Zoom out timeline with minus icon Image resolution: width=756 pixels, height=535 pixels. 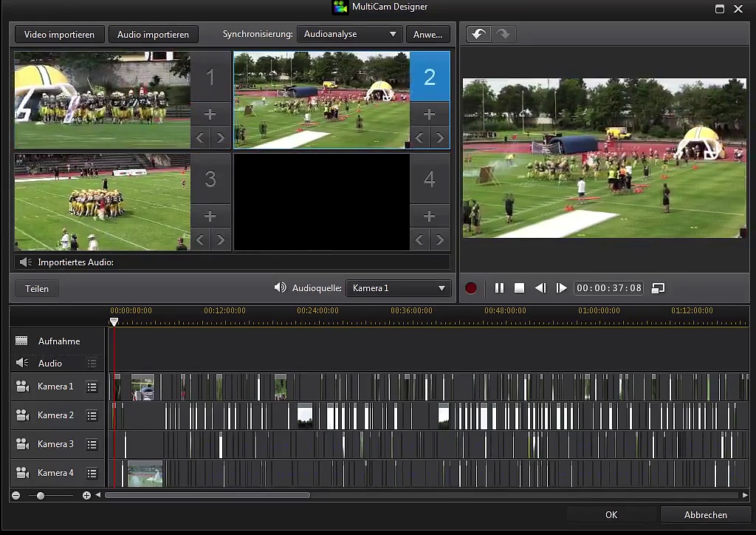click(x=16, y=495)
